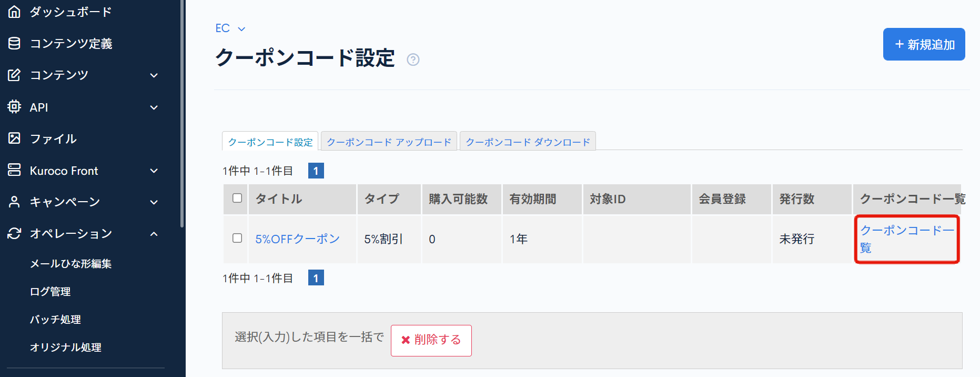Open the EC breadcrumb dropdown
980x377 pixels.
coord(230,28)
